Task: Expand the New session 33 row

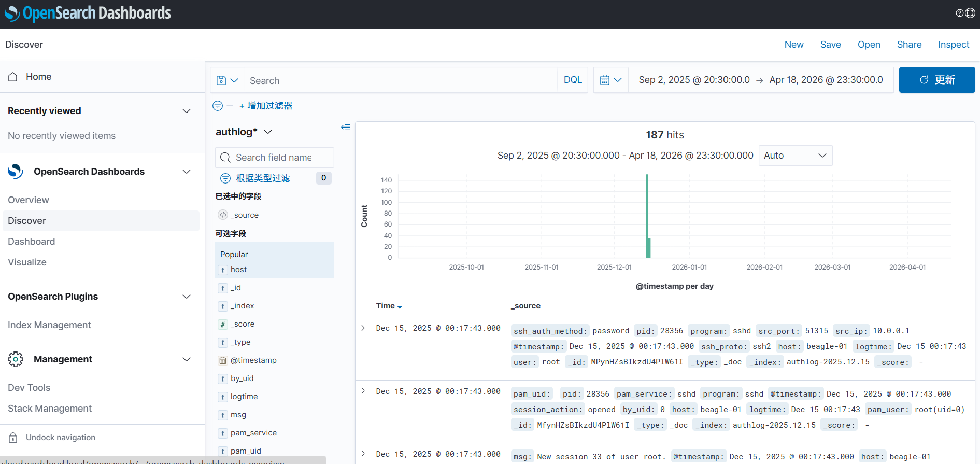Action: 363,454
